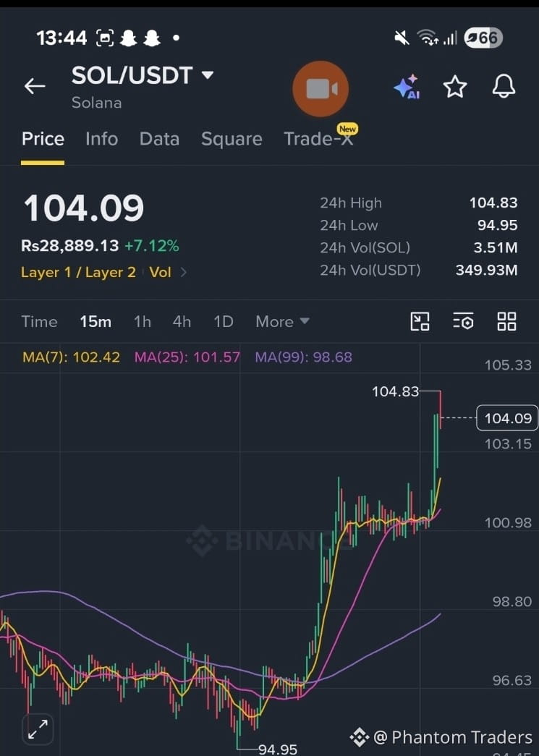Tap the 24h Vol(SOL) value 3.51M
539x756 pixels.
coord(495,248)
